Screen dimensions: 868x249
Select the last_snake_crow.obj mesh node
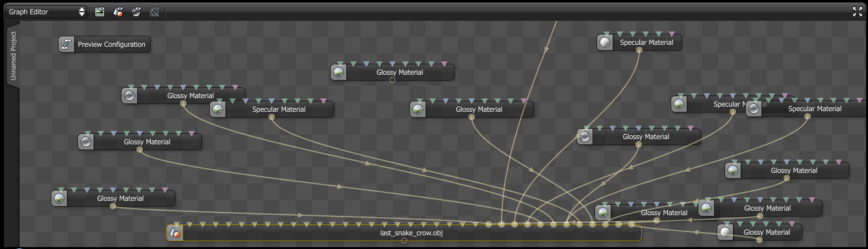point(404,233)
